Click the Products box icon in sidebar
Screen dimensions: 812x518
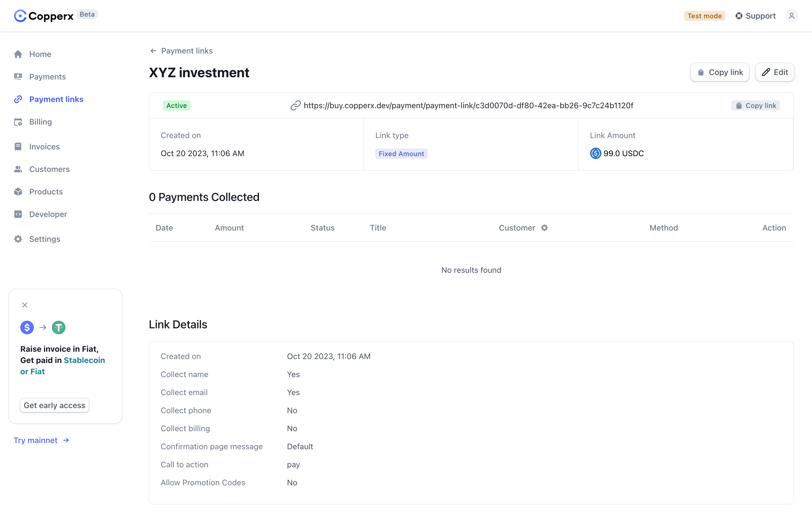(18, 192)
